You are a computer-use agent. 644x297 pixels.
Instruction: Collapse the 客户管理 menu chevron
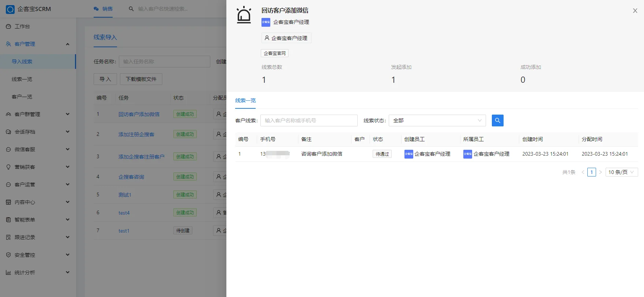tap(68, 44)
